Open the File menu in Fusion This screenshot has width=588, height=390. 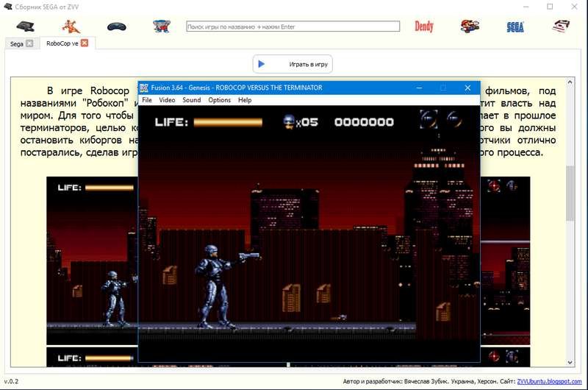point(147,100)
